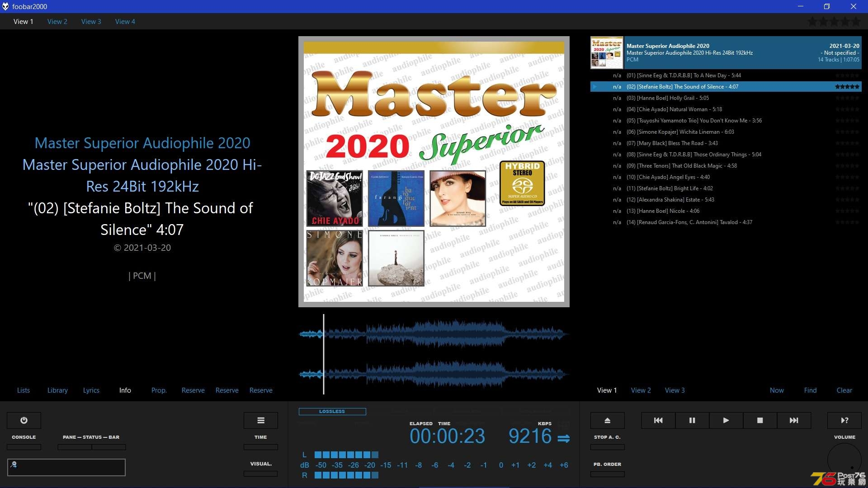Select track 05 You Don't Know Me
Viewport: 868px width, 488px height.
(726, 121)
